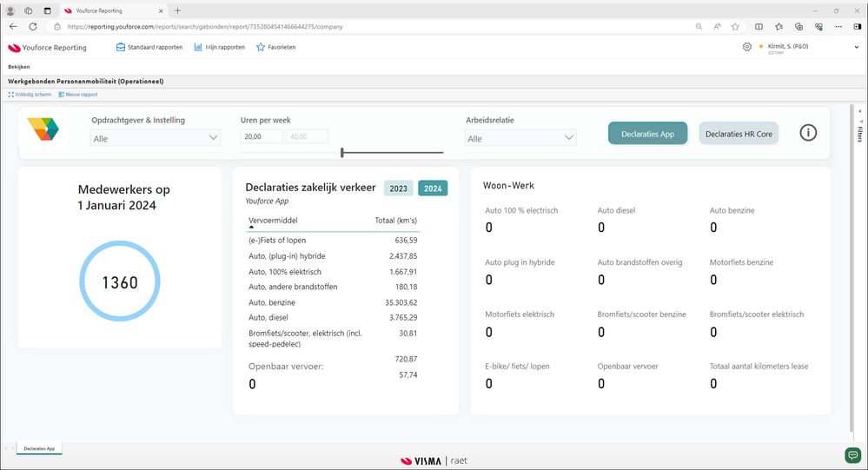The height and width of the screenshot is (470, 868).
Task: Open browser Collections icon
Action: 798,27
